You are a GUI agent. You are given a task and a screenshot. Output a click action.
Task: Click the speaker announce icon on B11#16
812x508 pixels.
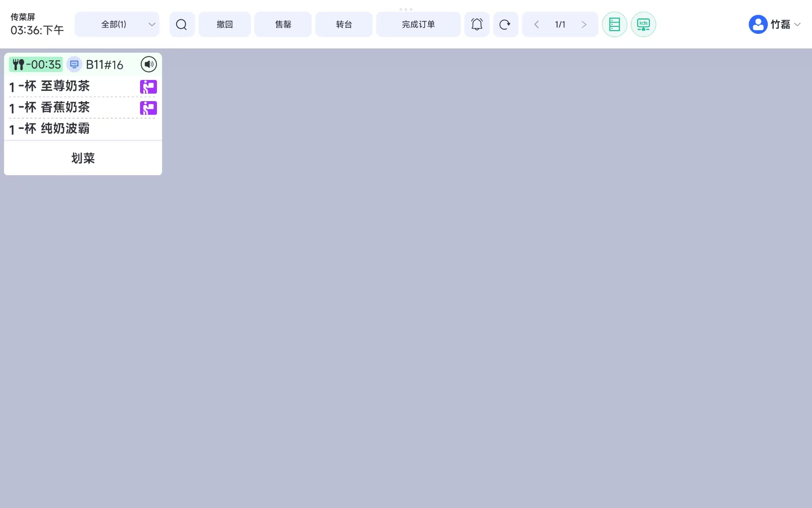coord(149,64)
